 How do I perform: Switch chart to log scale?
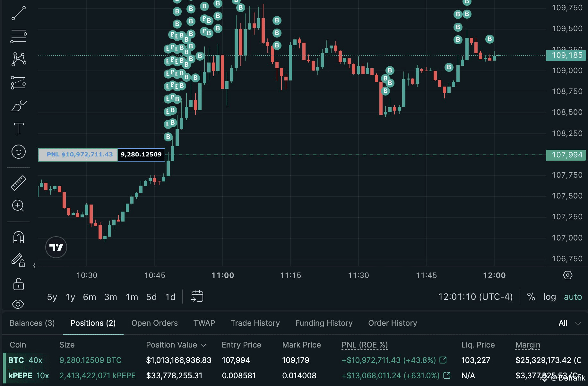(x=550, y=297)
